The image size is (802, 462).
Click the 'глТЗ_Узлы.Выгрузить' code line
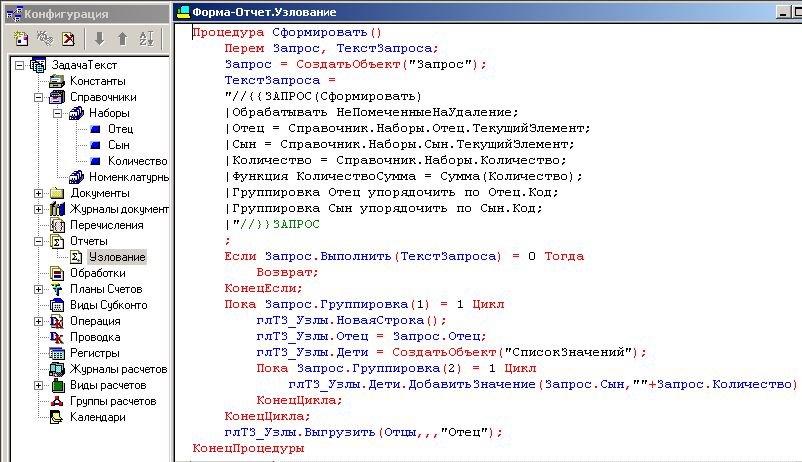coord(364,432)
